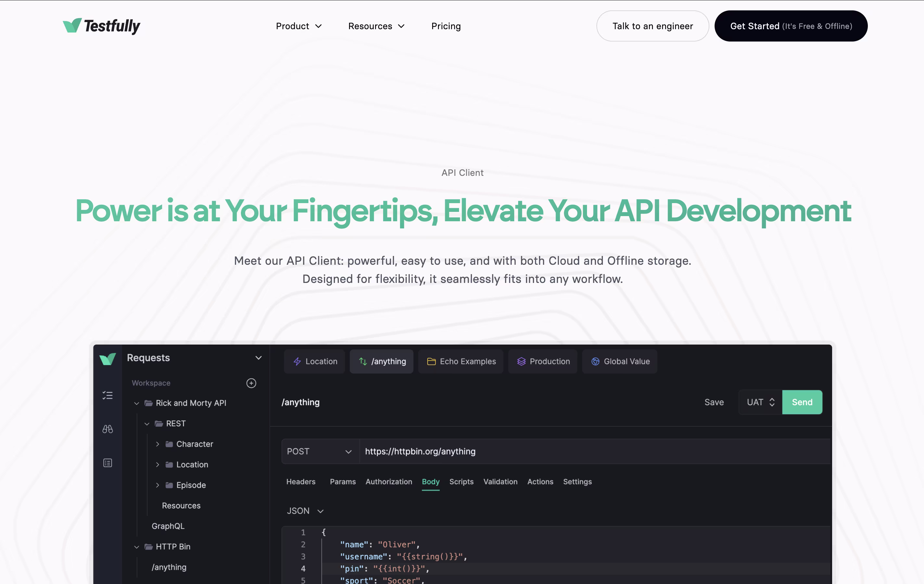Screen dimensions: 924x584
Task: Click the Testfully logo in the header
Action: tap(101, 26)
